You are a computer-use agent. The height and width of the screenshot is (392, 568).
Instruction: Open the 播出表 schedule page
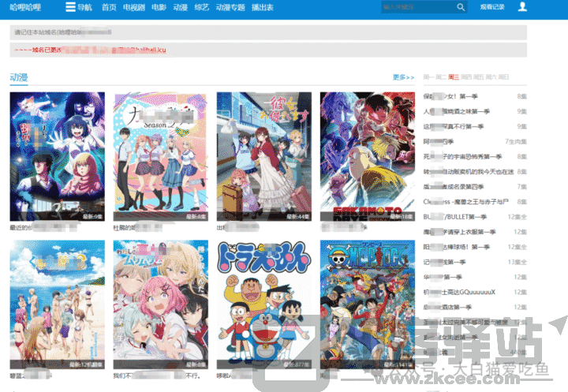(x=262, y=7)
